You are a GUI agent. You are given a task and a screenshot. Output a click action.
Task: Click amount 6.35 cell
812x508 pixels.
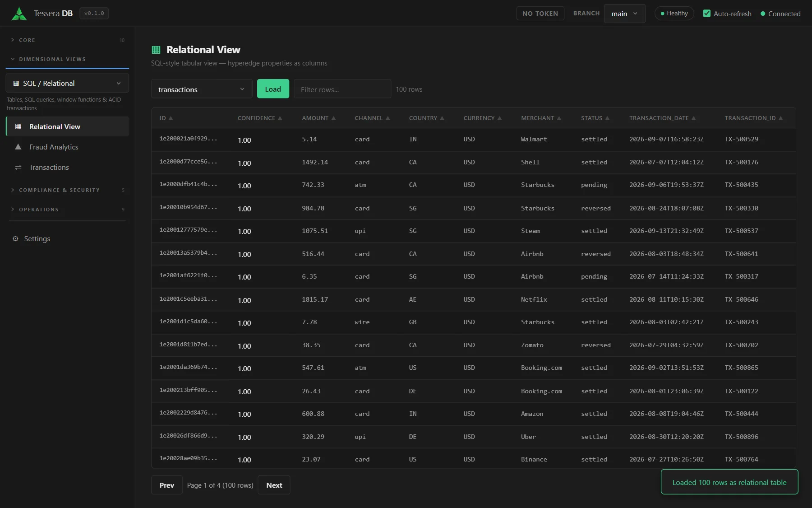(309, 276)
